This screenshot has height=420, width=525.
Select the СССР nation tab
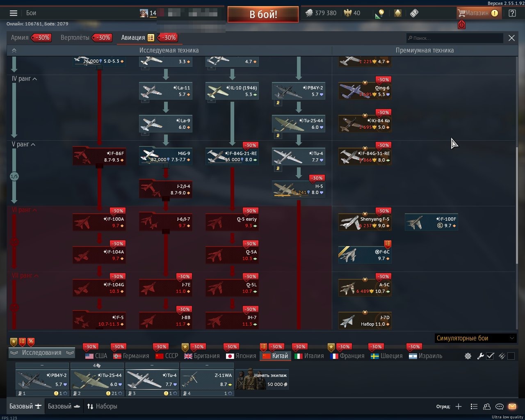click(x=167, y=356)
